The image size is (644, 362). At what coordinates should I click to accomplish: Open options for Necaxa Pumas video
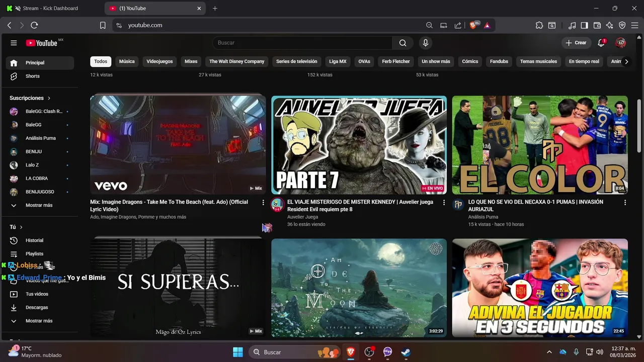tap(625, 202)
